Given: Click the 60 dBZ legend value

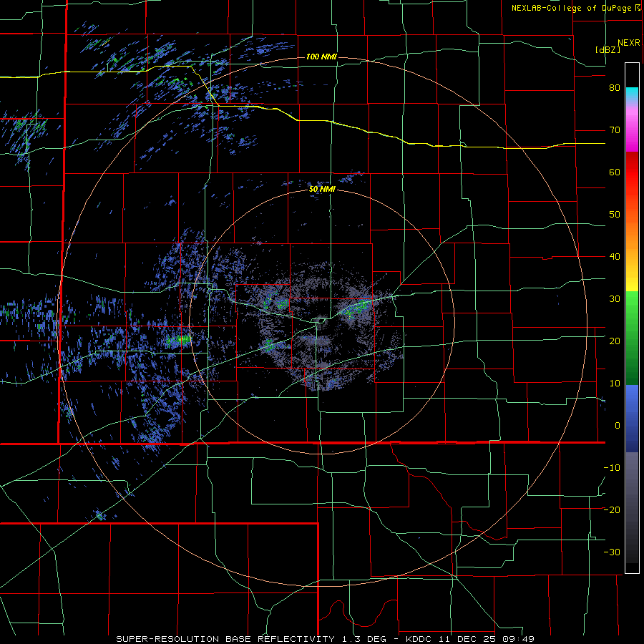Looking at the screenshot, I should 615,172.
